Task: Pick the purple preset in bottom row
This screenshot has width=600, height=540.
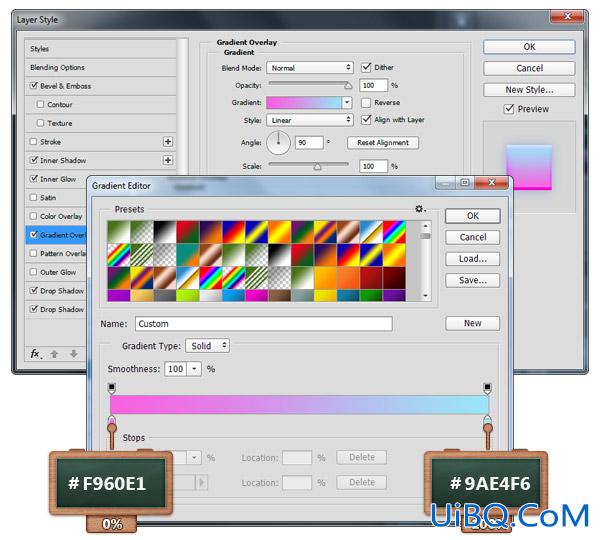Action: click(119, 295)
